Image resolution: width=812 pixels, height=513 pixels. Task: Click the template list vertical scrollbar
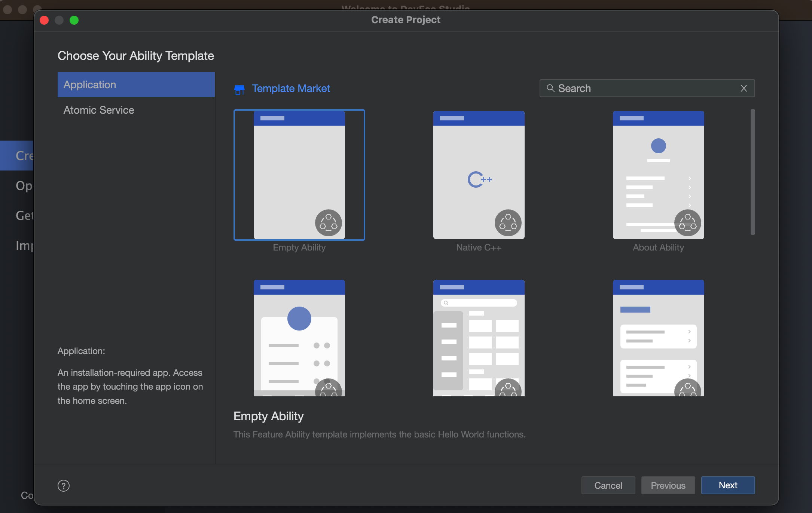753,172
